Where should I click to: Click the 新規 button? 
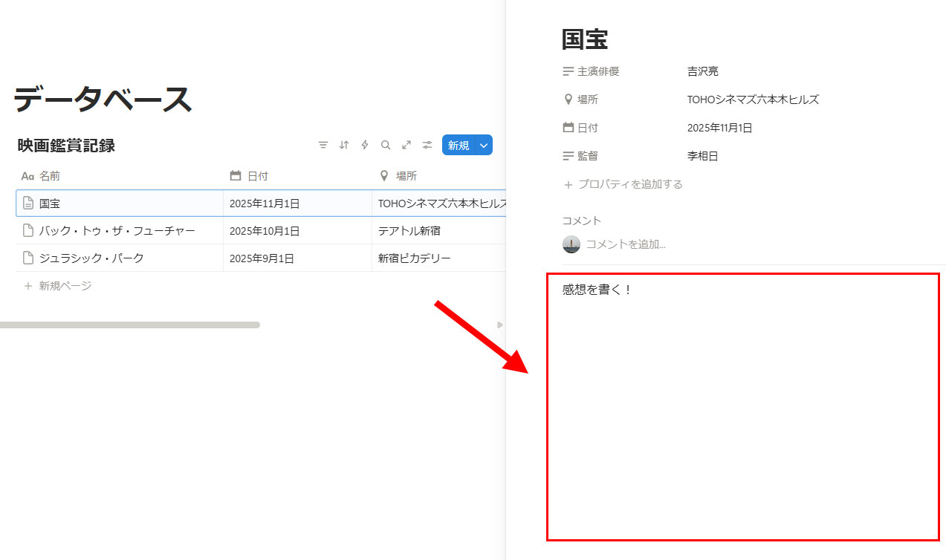pyautogui.click(x=459, y=146)
